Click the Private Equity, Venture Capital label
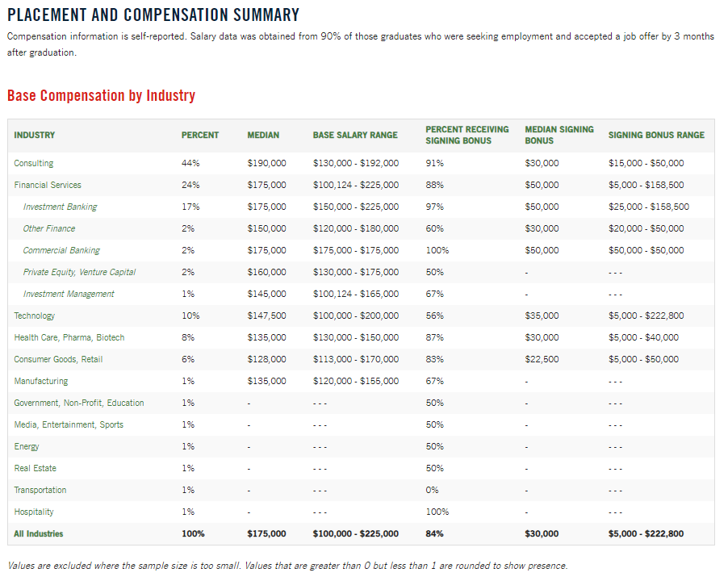Image resolution: width=728 pixels, height=581 pixels. pyautogui.click(x=79, y=272)
